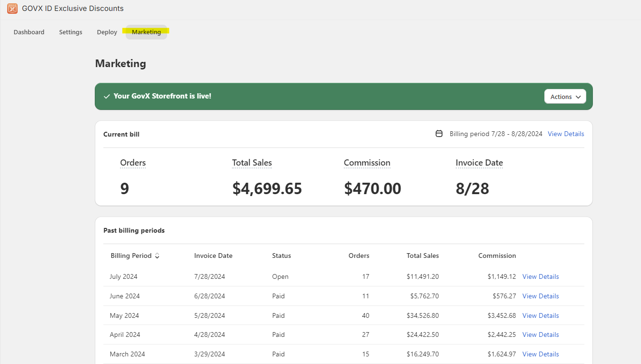Click the Invoice Date column header
This screenshot has height=364, width=641.
coord(213,256)
